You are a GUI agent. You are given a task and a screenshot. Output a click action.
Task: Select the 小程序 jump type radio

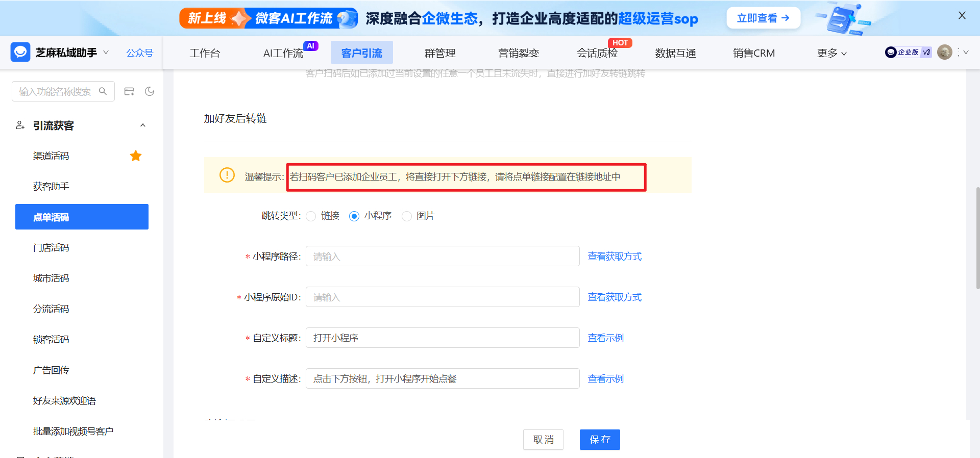pos(354,216)
